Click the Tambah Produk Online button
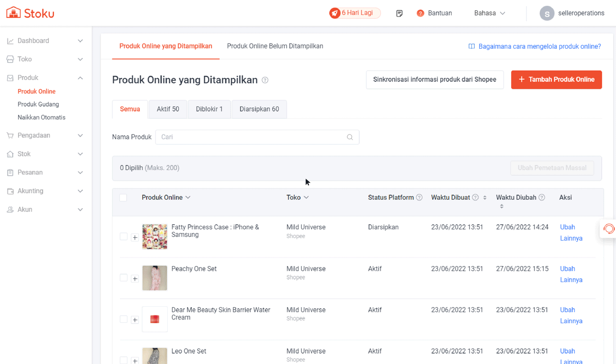 (x=556, y=80)
